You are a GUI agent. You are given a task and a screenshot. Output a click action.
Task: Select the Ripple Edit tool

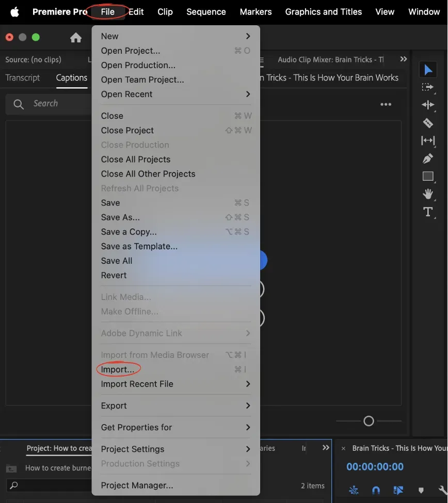pyautogui.click(x=428, y=105)
